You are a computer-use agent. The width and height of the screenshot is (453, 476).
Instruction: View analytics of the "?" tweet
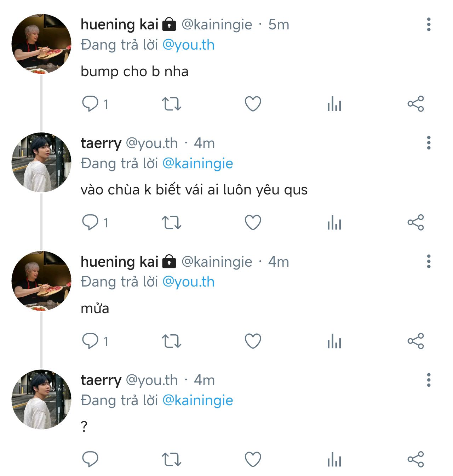tap(334, 459)
